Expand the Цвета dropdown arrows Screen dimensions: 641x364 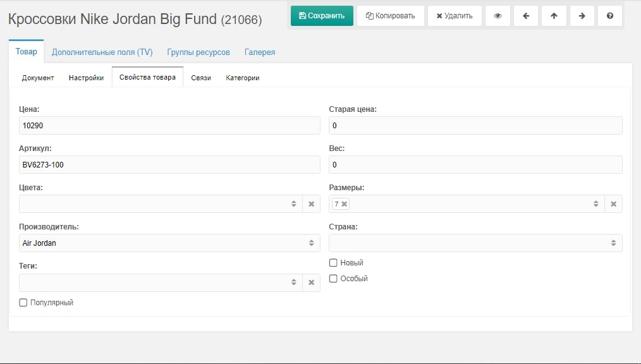293,204
